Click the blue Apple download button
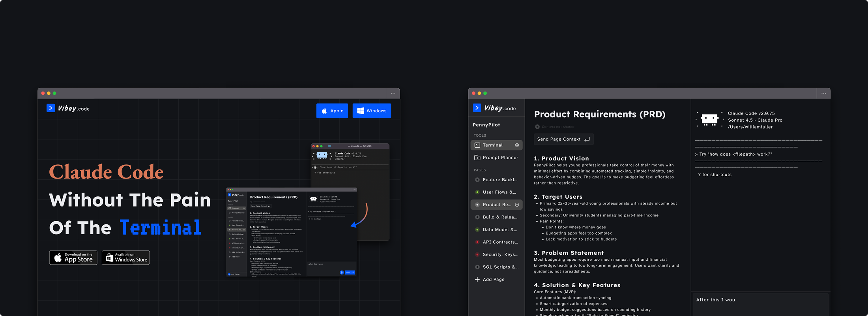 (332, 111)
